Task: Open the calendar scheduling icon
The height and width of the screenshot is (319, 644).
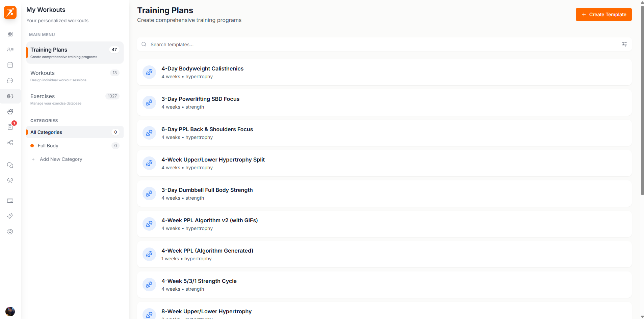Action: click(10, 65)
